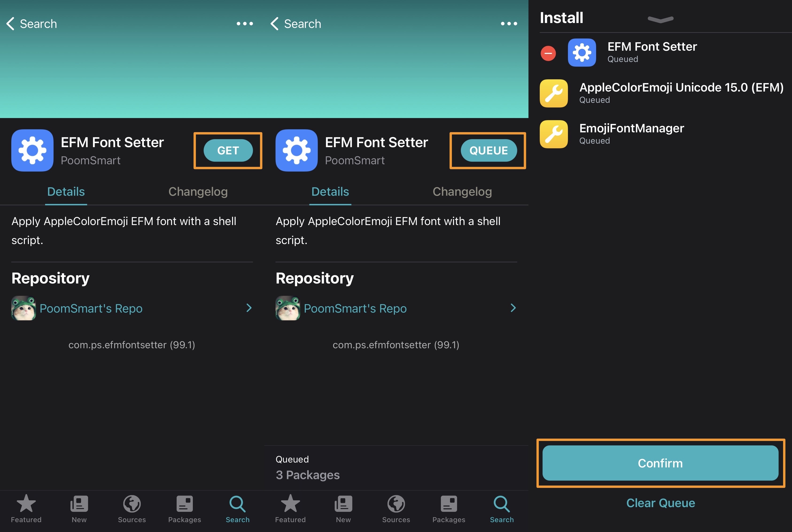792x532 pixels.
Task: Switch to Details tab in middle screen
Action: click(x=330, y=192)
